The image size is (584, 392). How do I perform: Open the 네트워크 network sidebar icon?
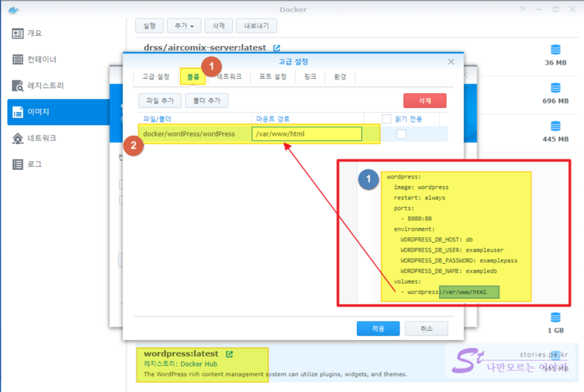pyautogui.click(x=18, y=138)
